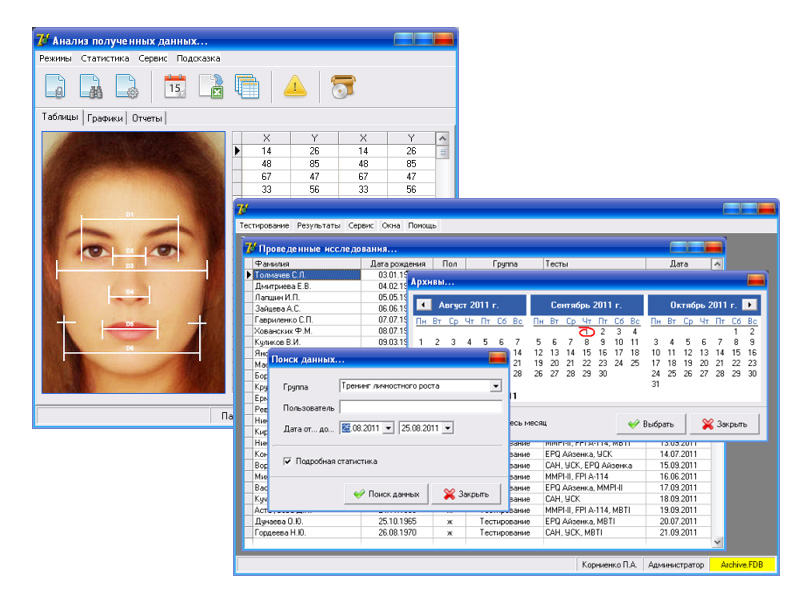This screenshot has height=600, width=800.
Task: Click the yellow warning triangle icon
Action: [295, 87]
